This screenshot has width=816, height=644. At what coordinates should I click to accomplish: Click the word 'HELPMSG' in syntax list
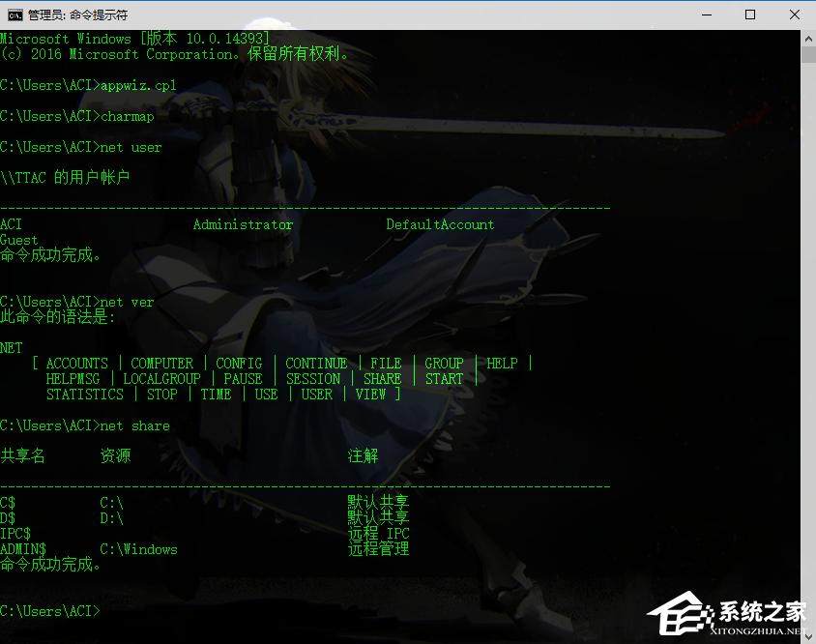[x=73, y=379]
